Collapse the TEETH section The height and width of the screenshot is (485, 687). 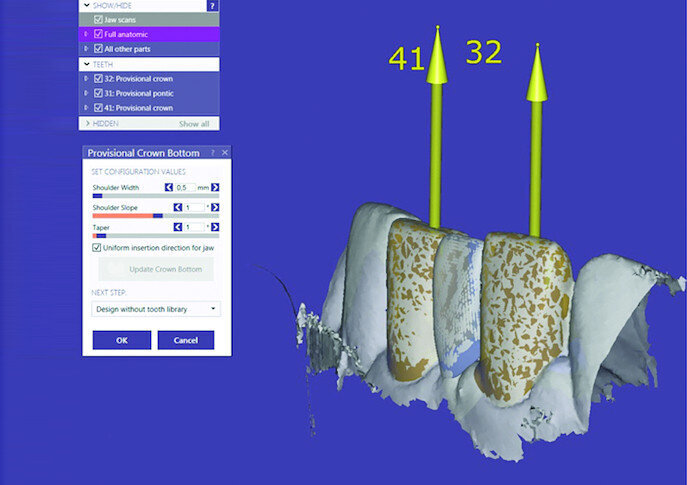(86, 63)
